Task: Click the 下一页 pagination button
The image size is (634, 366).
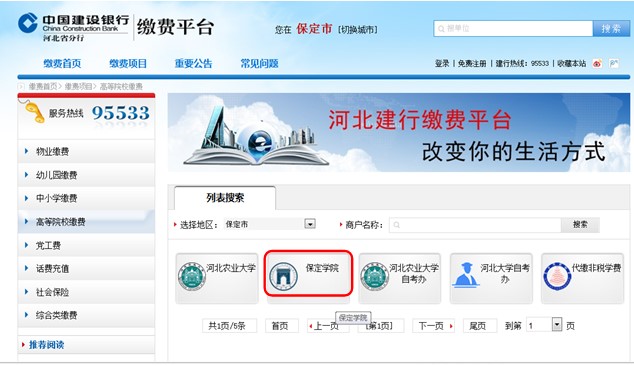Action: click(433, 326)
